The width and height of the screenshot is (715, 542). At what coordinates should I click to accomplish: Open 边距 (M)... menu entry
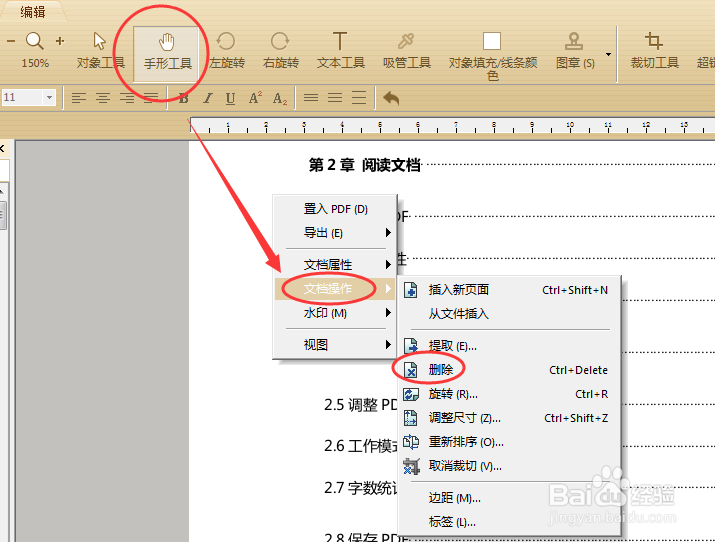509,498
